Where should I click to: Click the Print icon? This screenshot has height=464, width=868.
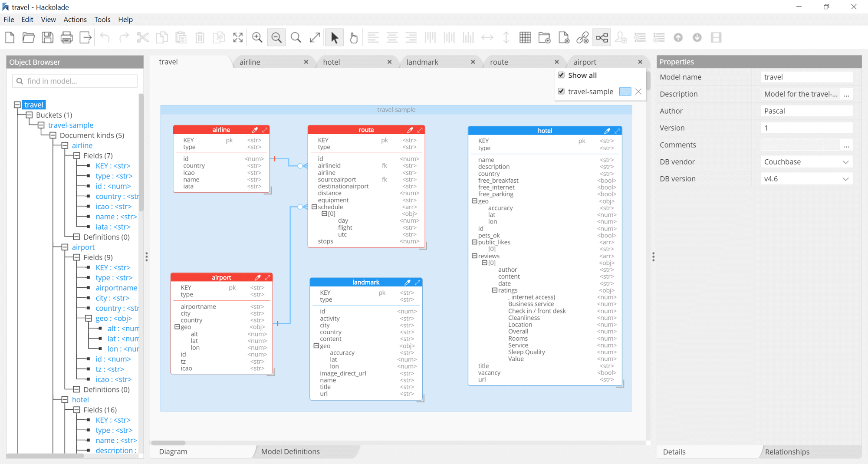(66, 38)
